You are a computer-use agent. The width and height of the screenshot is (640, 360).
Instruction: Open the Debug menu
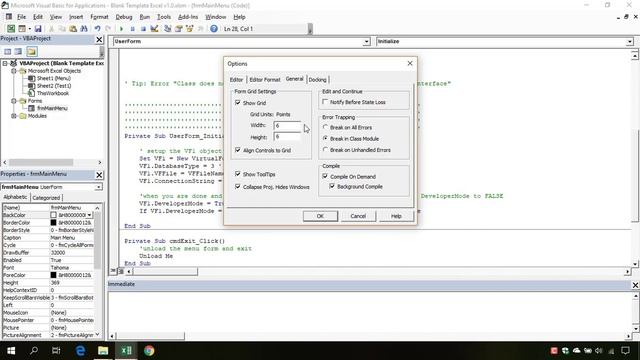(x=124, y=17)
